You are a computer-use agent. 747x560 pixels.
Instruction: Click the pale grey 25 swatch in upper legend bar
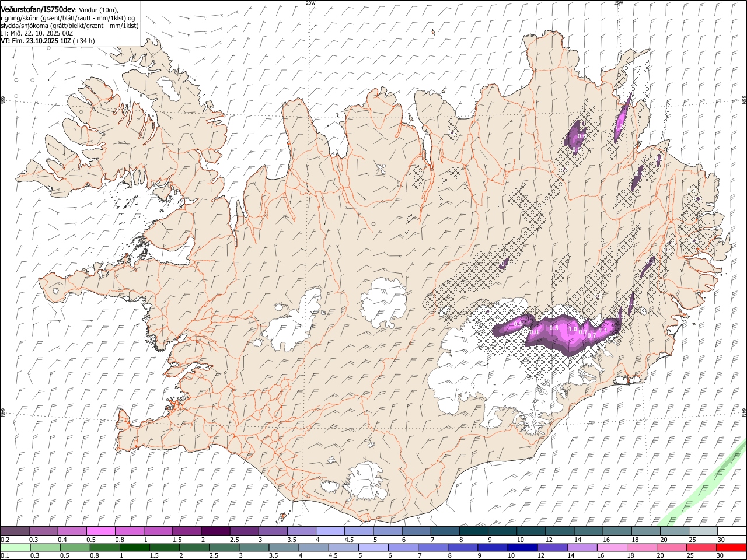704,531
